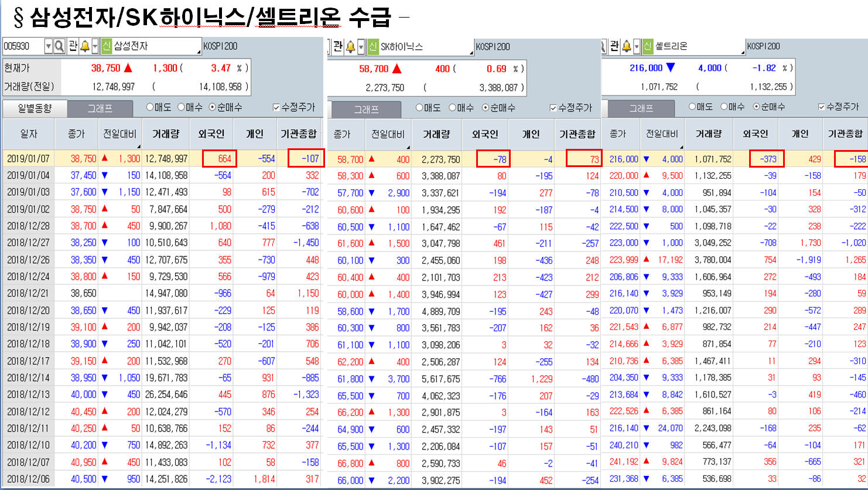Uncheck the 수정주가 checkbox in 셀트리온 panel

[x=821, y=107]
